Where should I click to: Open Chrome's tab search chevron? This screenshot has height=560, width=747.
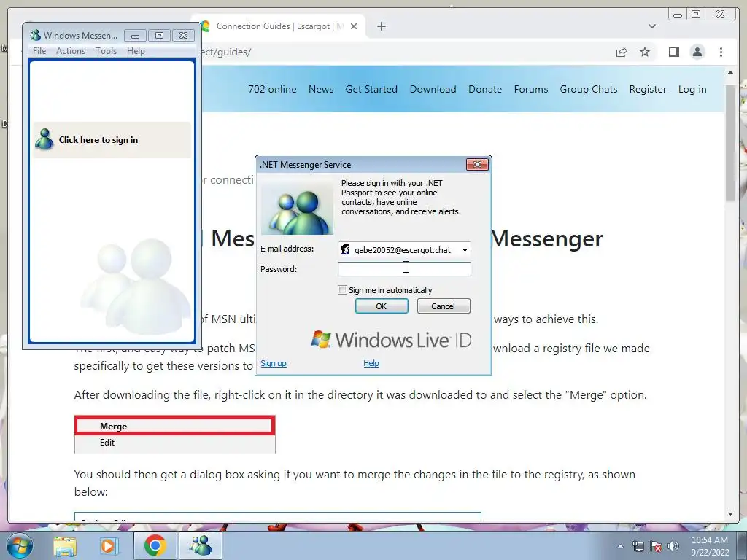(x=652, y=26)
